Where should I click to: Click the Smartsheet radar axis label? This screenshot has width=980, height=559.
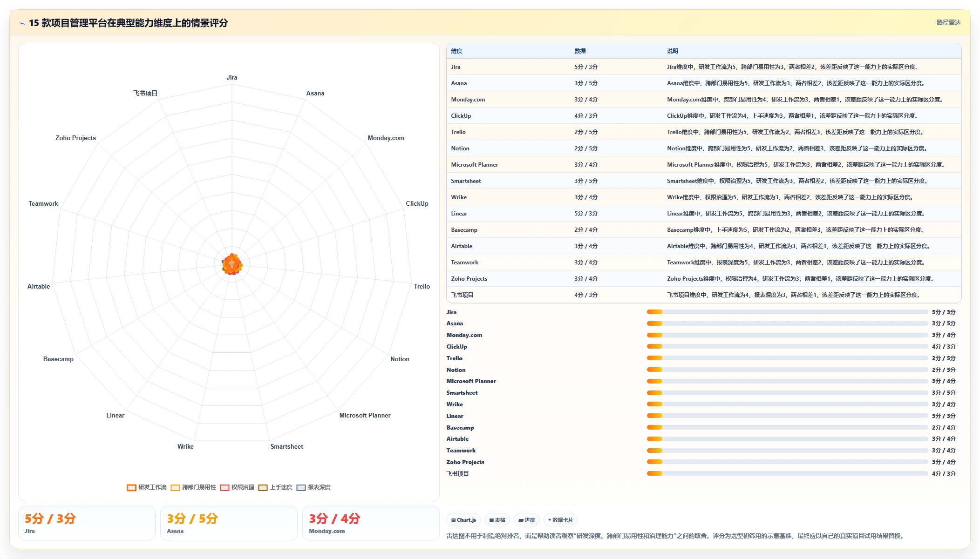pyautogui.click(x=286, y=447)
